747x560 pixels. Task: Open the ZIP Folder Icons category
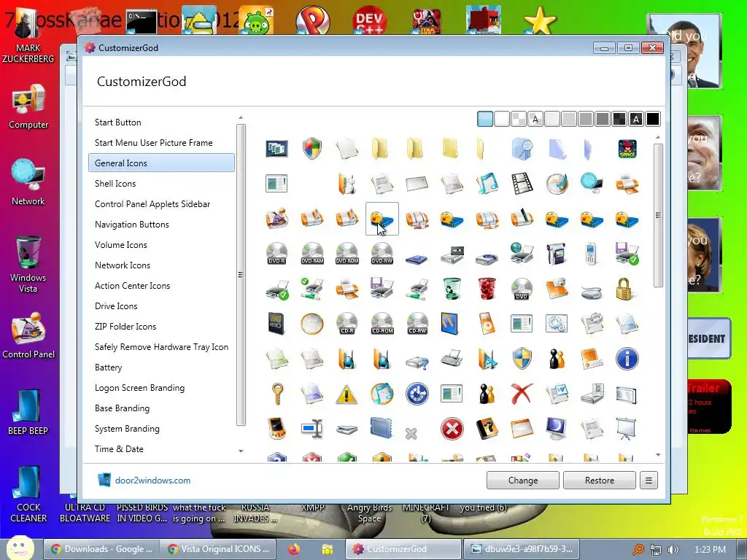point(125,327)
